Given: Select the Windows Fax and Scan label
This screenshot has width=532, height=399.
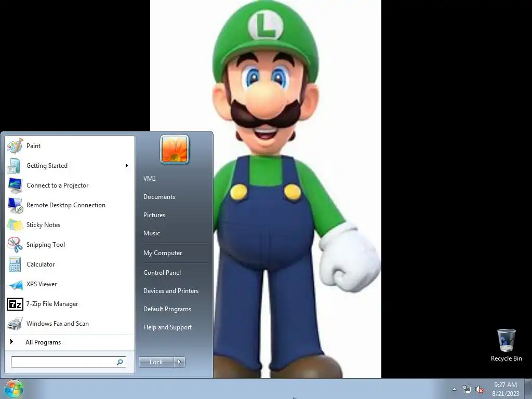Looking at the screenshot, I should pos(57,324).
